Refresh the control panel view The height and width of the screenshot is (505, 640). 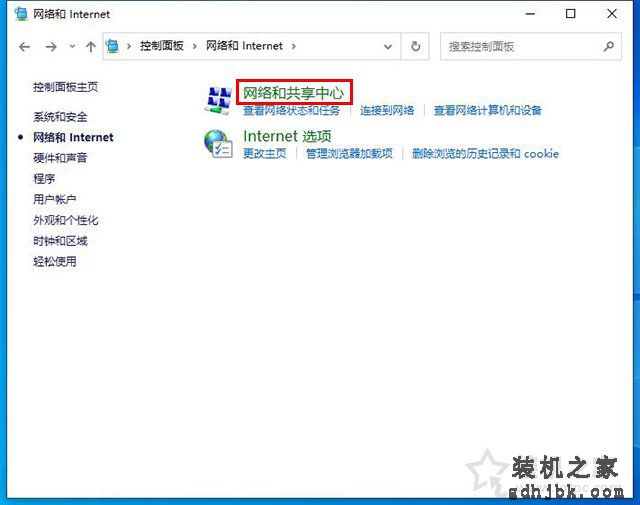[416, 46]
